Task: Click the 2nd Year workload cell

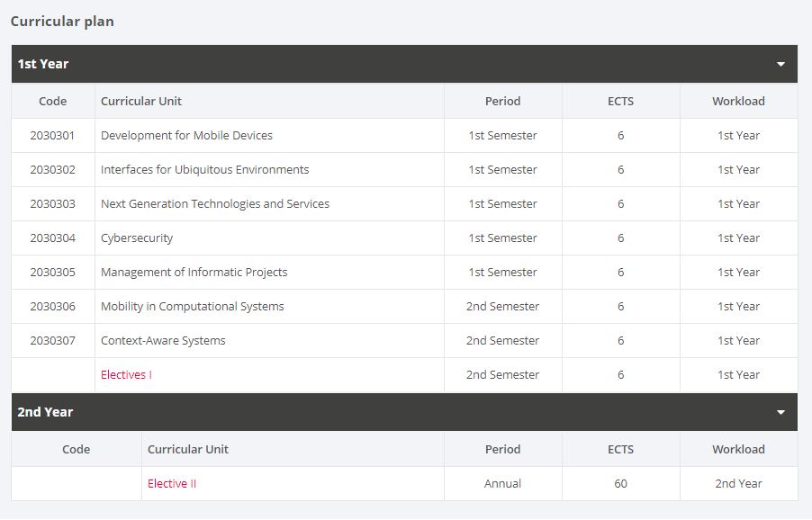Action: [738, 484]
